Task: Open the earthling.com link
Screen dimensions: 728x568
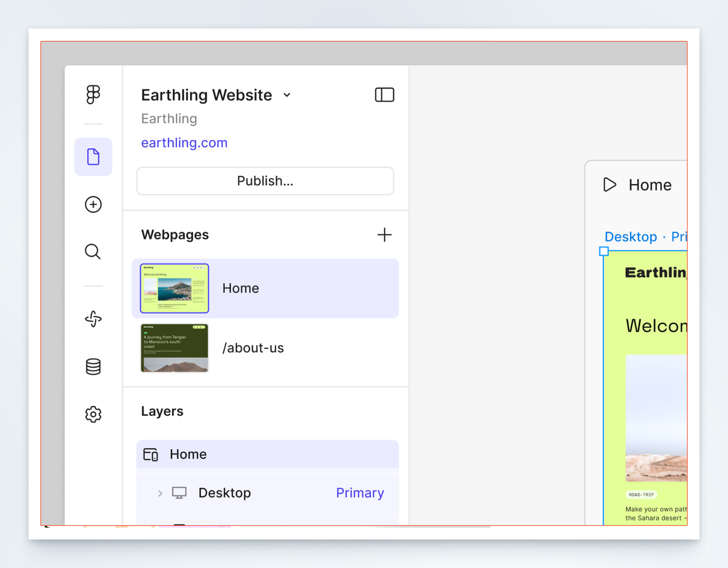Action: 184,142
